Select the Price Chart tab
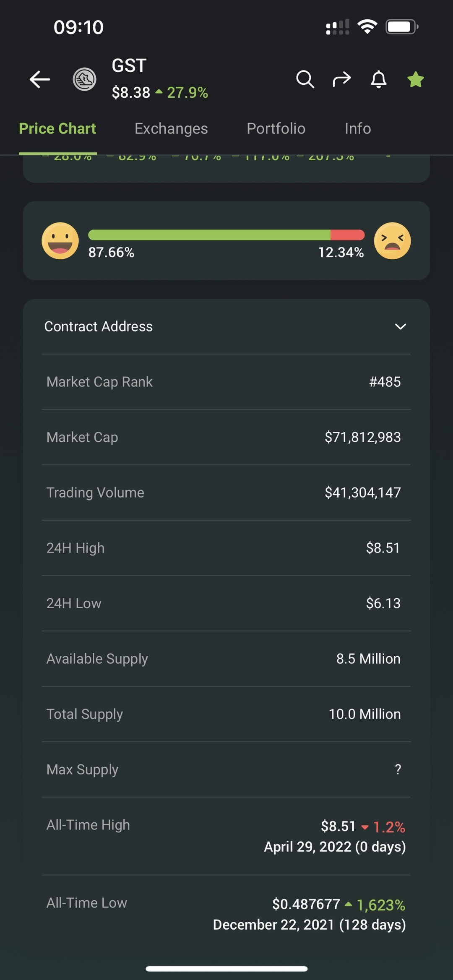This screenshot has width=453, height=980. tap(57, 128)
